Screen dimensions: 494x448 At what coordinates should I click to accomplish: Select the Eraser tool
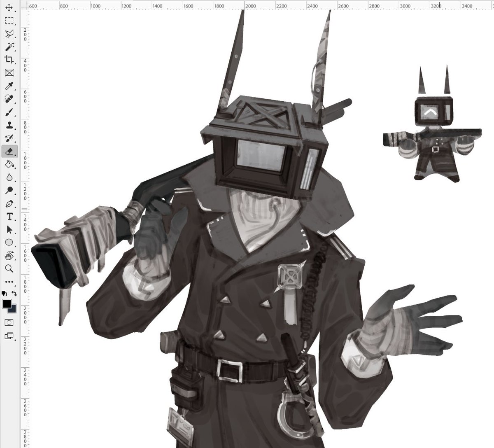[x=9, y=151]
